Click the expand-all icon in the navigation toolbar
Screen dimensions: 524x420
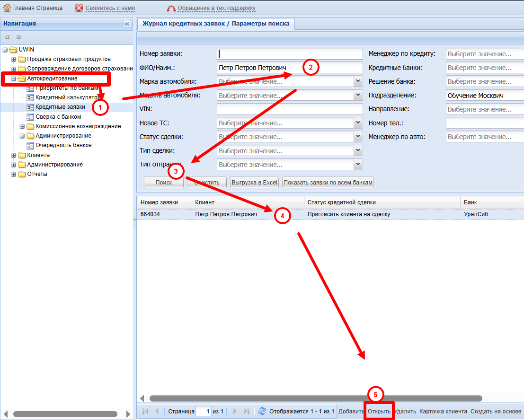8,37
